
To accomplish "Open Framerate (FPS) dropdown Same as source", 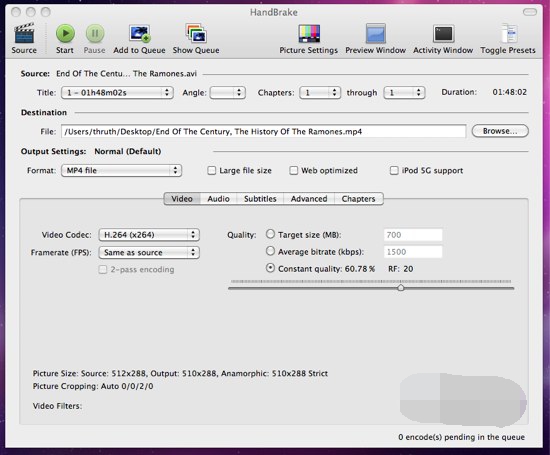I will 149,253.
